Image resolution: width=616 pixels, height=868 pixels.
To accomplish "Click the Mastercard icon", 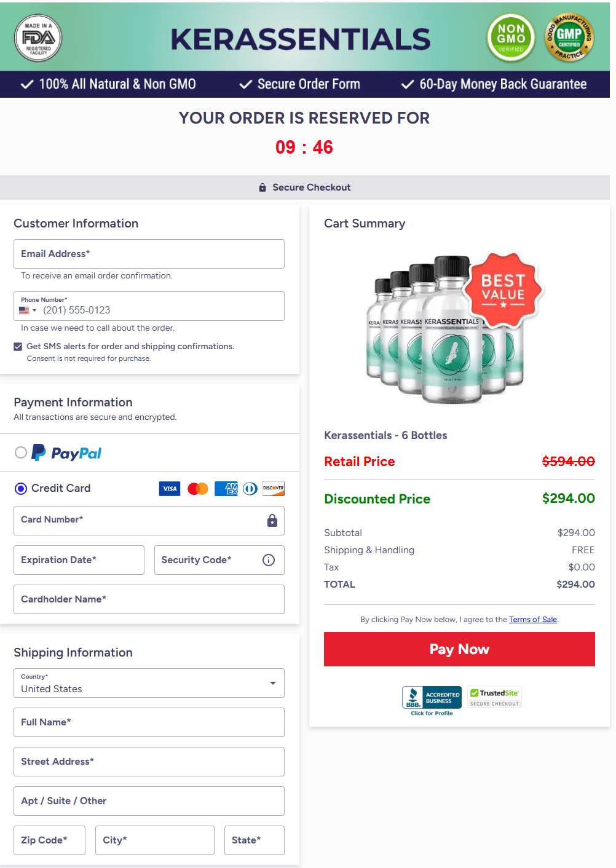I will tap(197, 489).
